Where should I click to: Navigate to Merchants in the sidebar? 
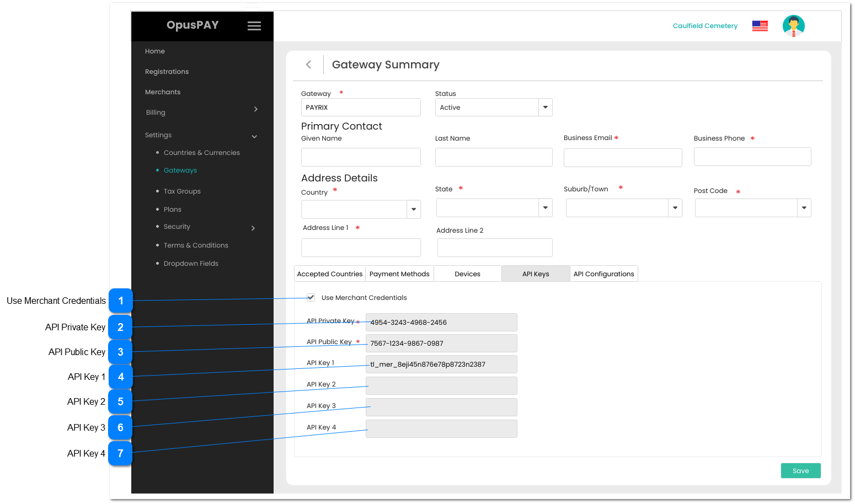163,92
